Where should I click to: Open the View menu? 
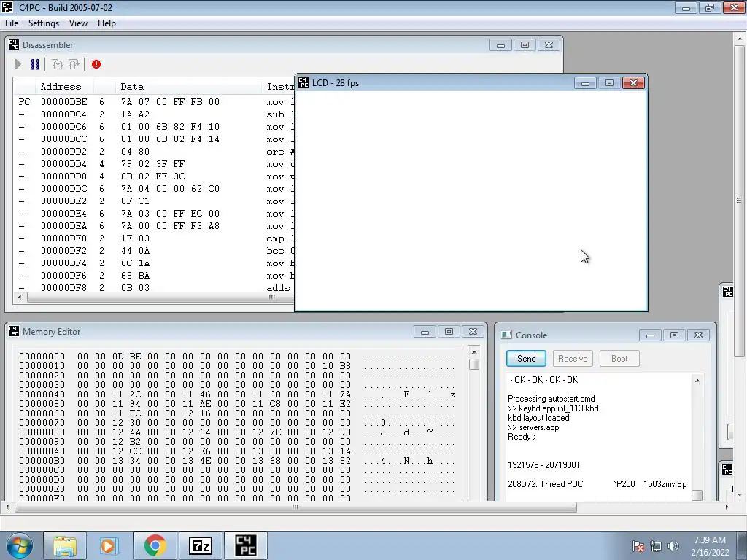(x=78, y=23)
